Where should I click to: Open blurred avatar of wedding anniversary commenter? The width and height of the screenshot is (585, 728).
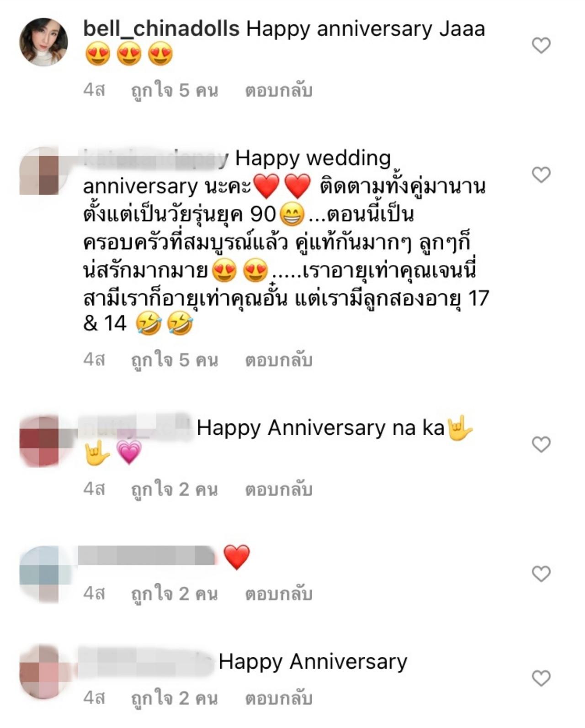(x=43, y=171)
